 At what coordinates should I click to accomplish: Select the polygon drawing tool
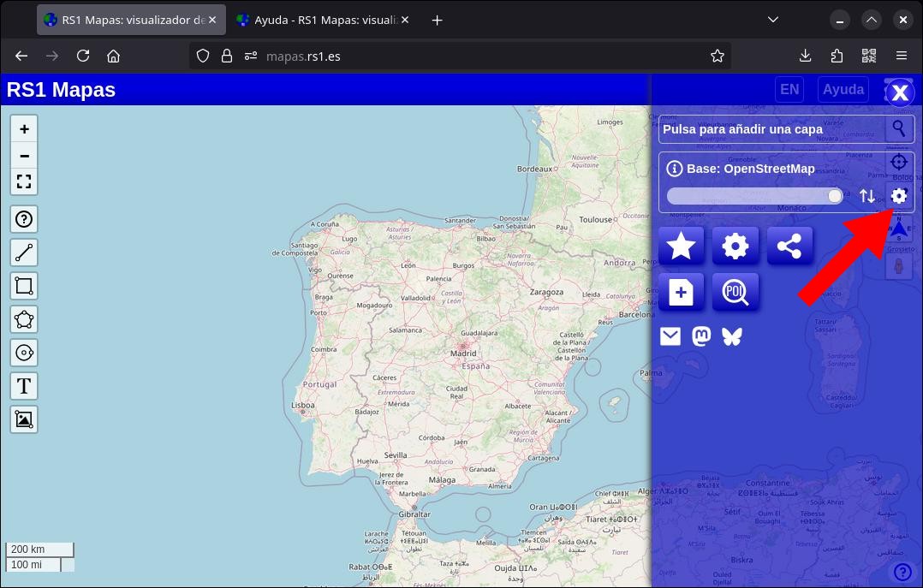24,319
